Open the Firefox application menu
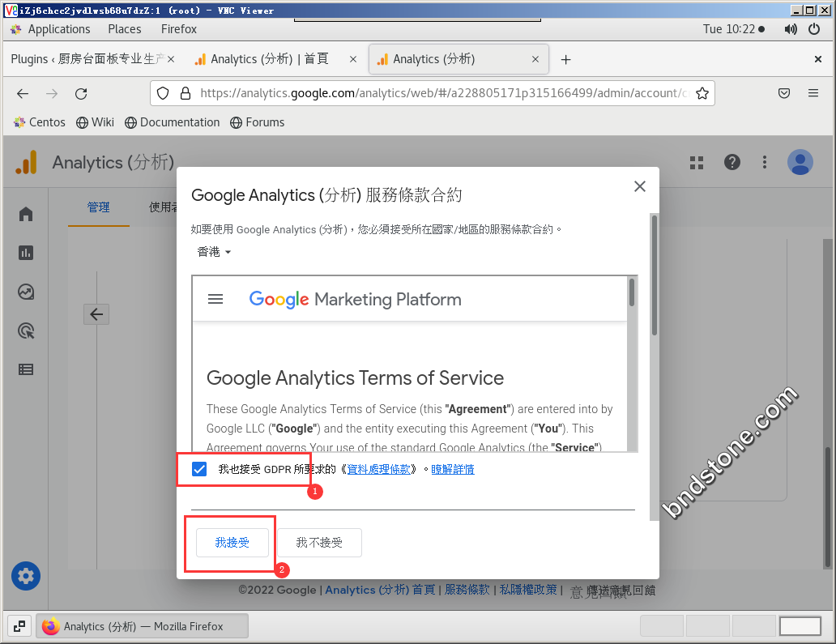Viewport: 836px width, 644px height. pyautogui.click(x=813, y=93)
